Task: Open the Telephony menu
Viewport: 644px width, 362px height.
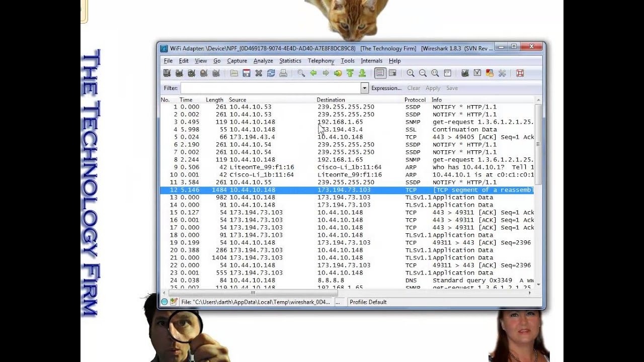Action: tap(321, 61)
